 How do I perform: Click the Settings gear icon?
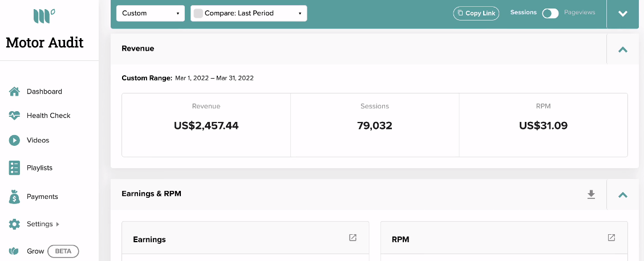(14, 224)
